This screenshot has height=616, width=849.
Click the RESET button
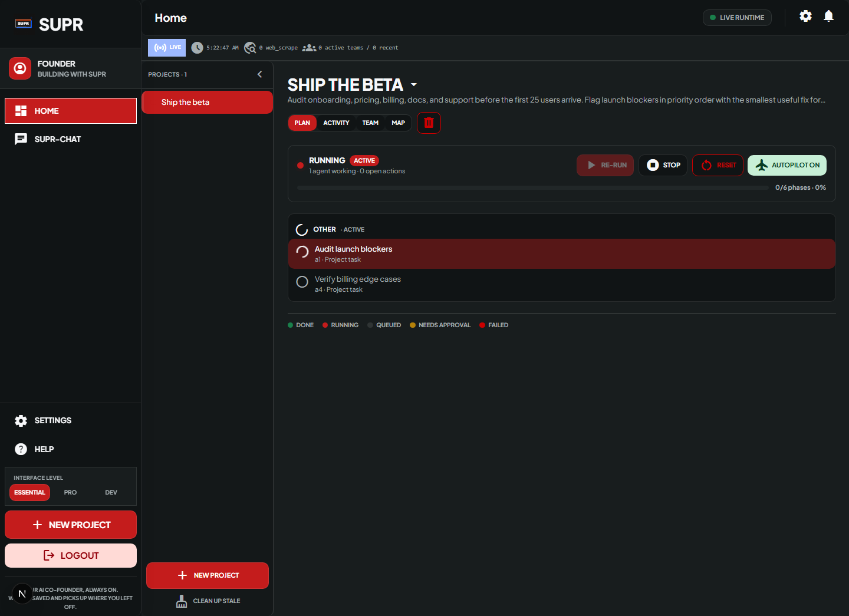[x=718, y=165]
